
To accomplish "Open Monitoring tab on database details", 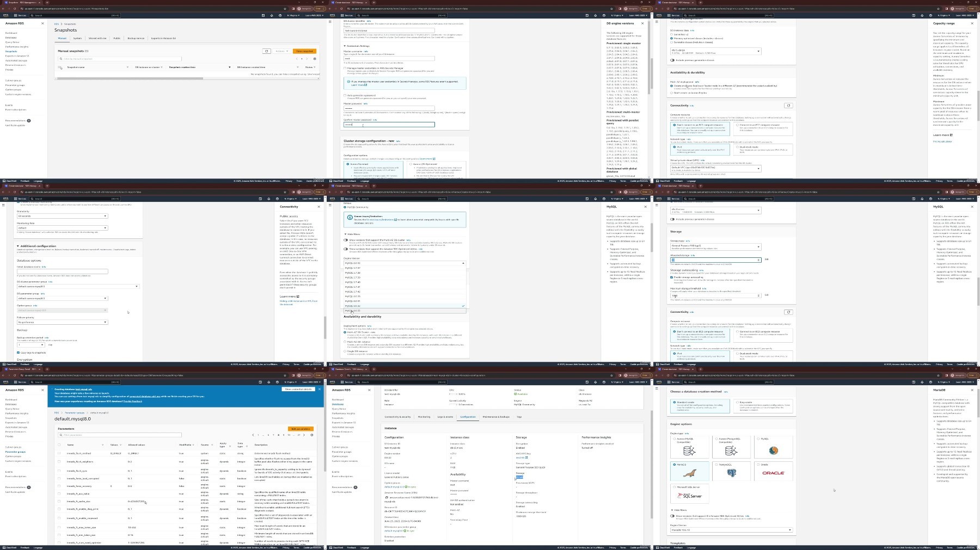I will pyautogui.click(x=424, y=417).
